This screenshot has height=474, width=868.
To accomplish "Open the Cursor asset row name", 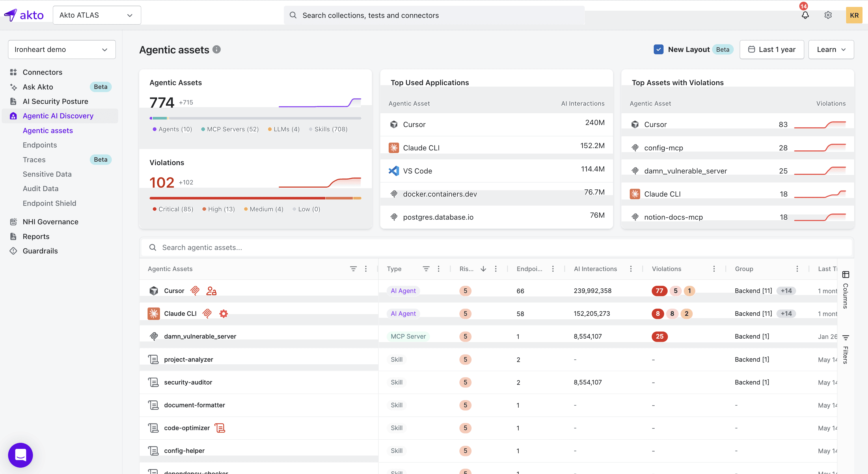I will [174, 291].
